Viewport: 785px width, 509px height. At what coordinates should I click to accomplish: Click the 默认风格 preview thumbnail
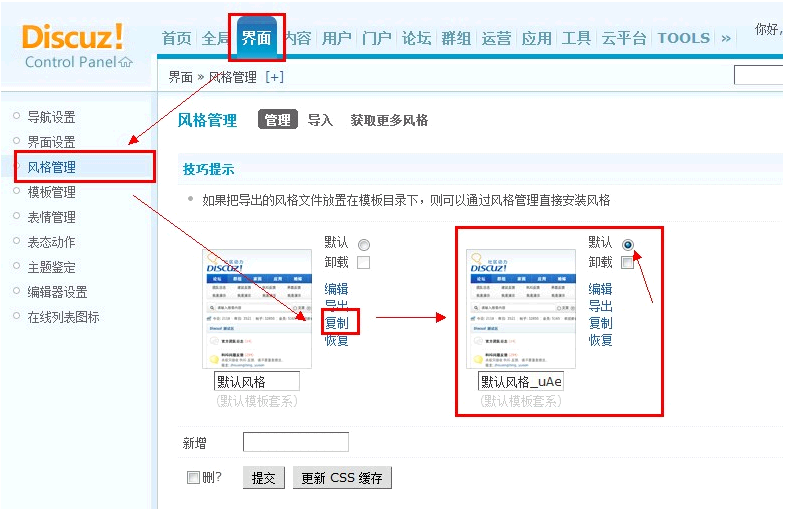(257, 309)
